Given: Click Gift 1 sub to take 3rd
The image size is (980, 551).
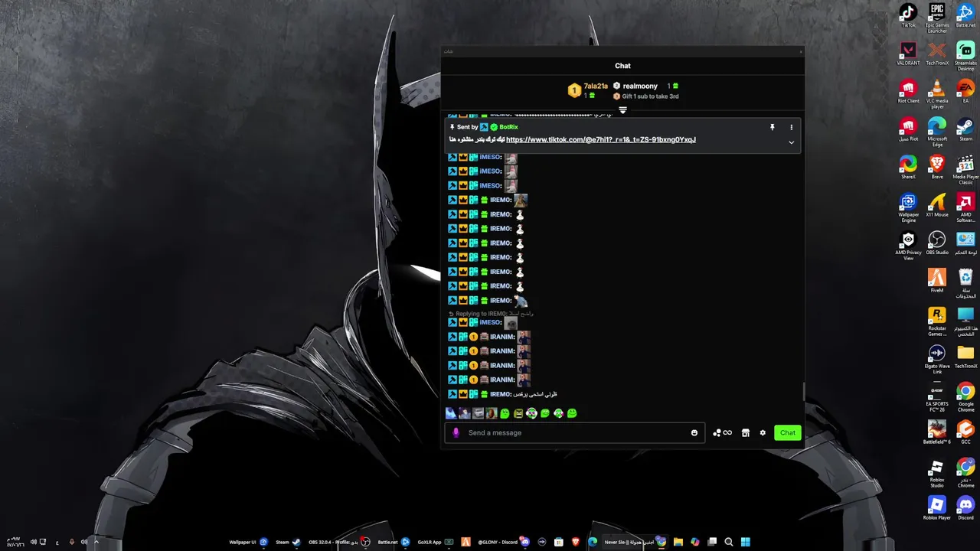Looking at the screenshot, I should pyautogui.click(x=650, y=96).
